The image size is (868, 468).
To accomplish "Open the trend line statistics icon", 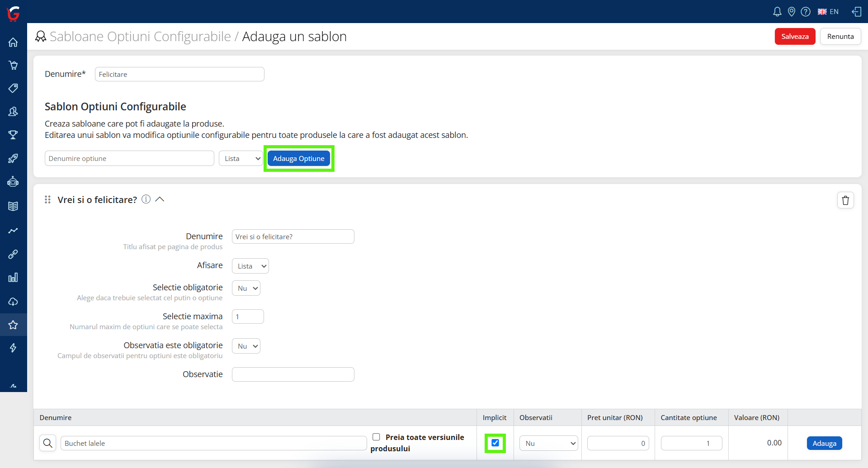I will [x=13, y=231].
